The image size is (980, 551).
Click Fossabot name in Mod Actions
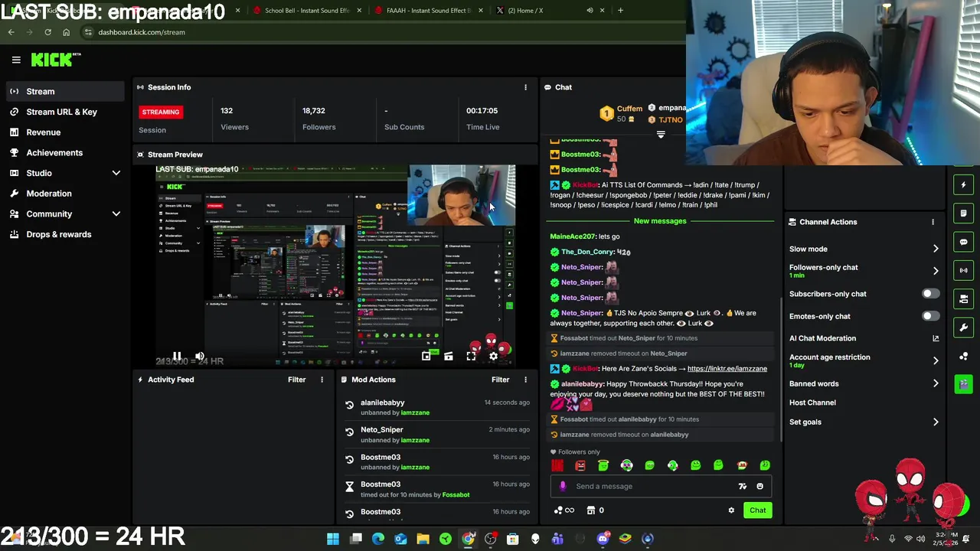click(x=456, y=495)
